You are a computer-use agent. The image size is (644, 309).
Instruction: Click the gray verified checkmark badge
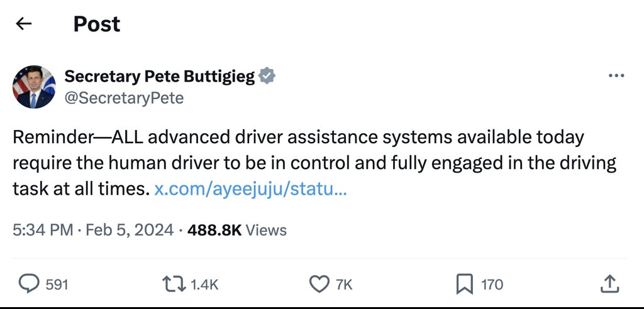(267, 77)
